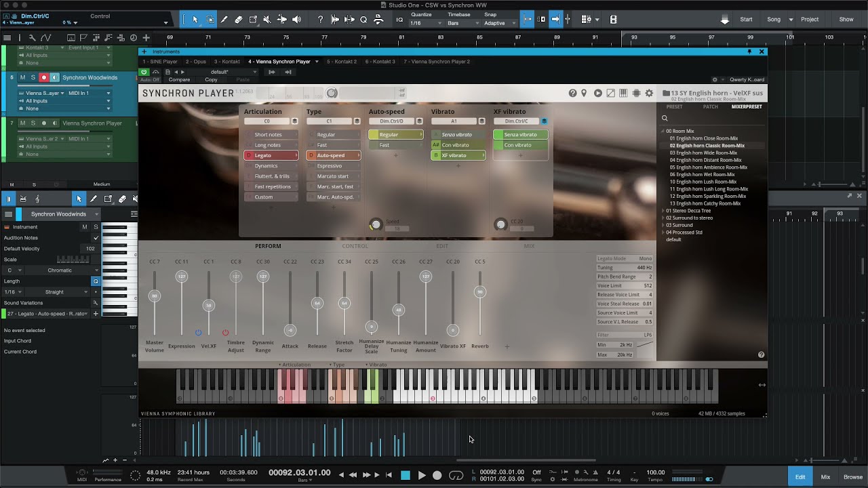Open Quantize 1/16 dropdown
The height and width of the screenshot is (488, 868).
click(x=427, y=23)
